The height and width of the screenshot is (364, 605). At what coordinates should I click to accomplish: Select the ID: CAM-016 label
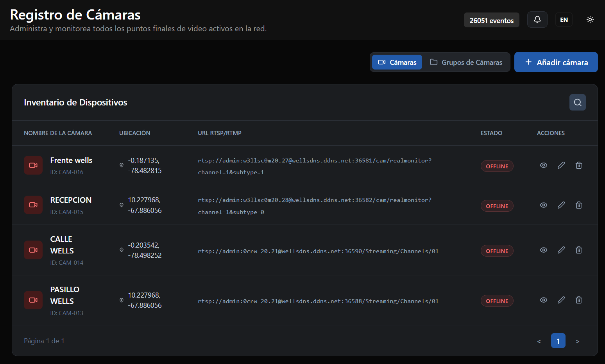(x=67, y=172)
